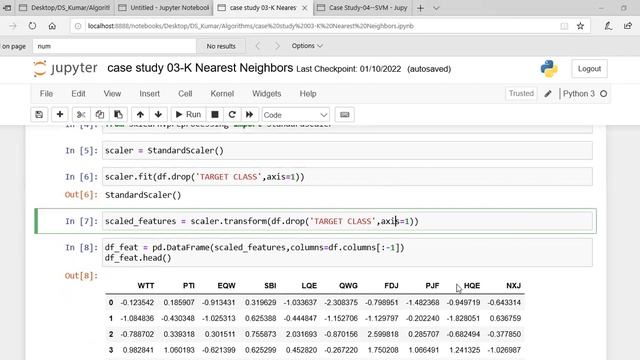The height and width of the screenshot is (360, 640).
Task: Click the HQE column header
Action: [x=472, y=286]
